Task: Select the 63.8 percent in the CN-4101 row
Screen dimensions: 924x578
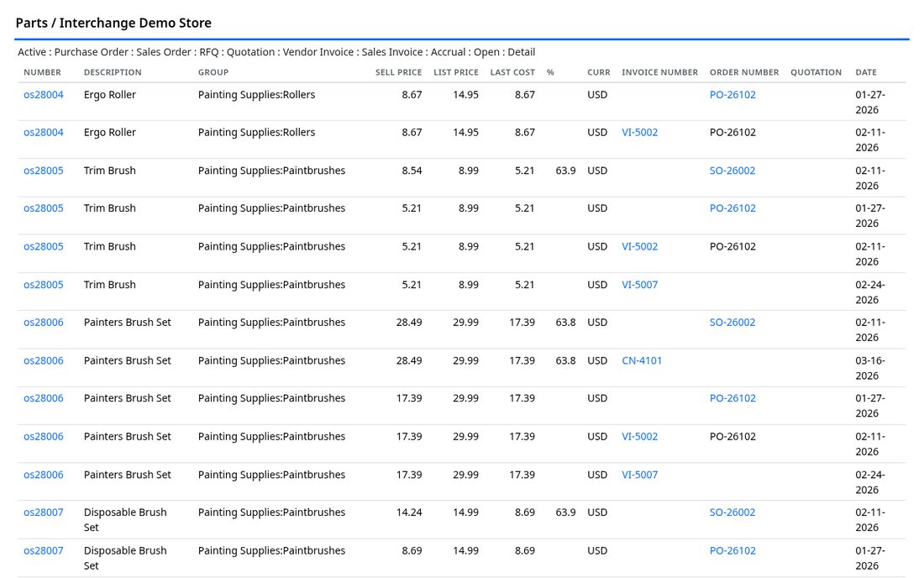Action: [565, 361]
